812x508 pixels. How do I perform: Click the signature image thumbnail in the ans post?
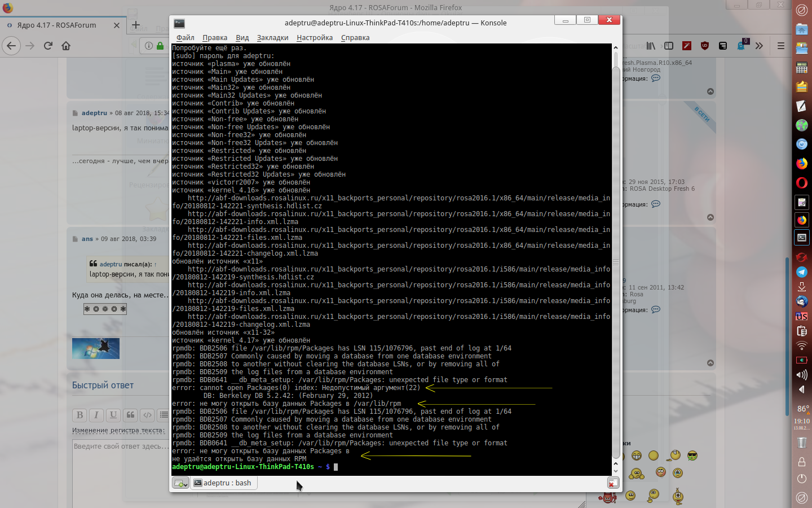96,348
